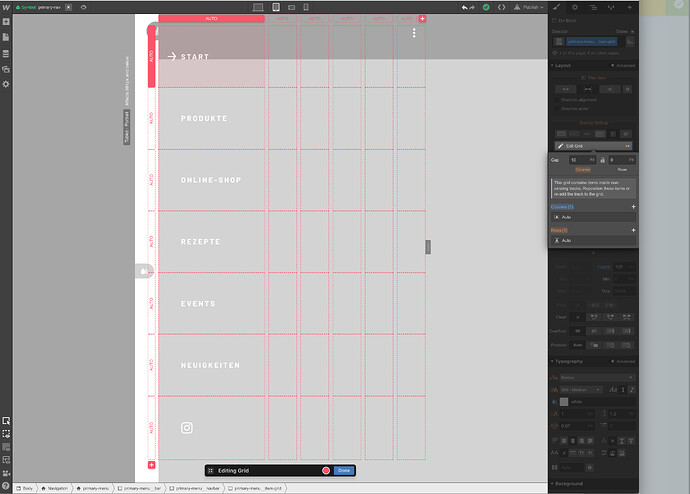The image size is (690, 494).
Task: Collapse the Typography section
Action: point(567,361)
